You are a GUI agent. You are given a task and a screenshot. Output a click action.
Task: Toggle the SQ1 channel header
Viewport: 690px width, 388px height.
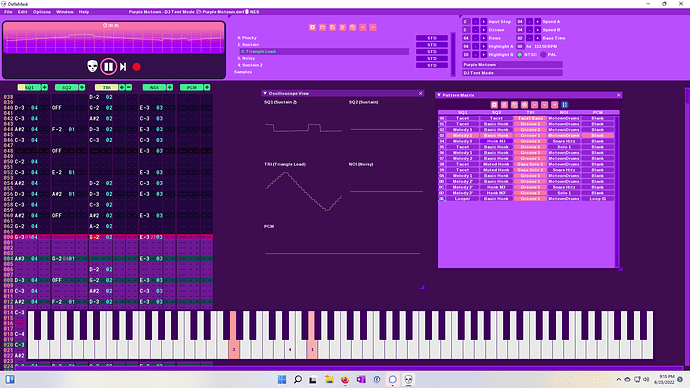pyautogui.click(x=29, y=88)
